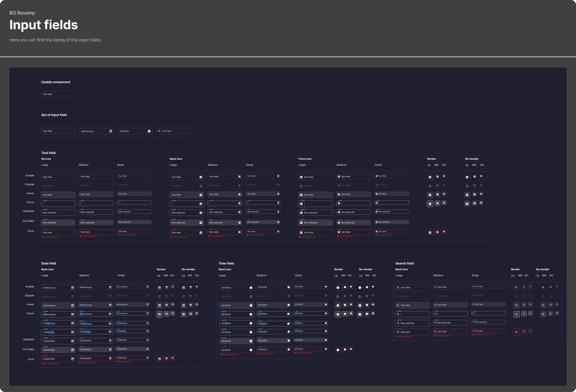Click clock icon in Set of Input field time input
The height and width of the screenshot is (392, 576).
(x=149, y=131)
